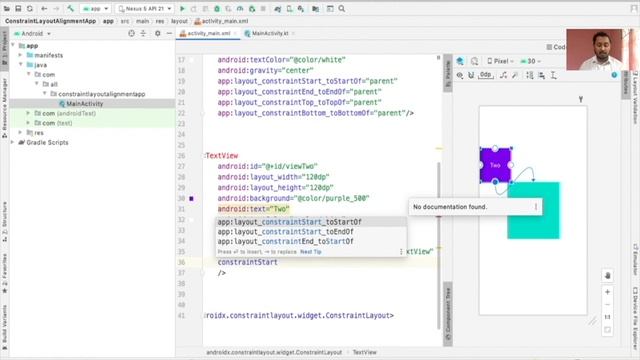The image size is (640, 360).
Task: Expand the manifests folder
Action: tap(20, 55)
